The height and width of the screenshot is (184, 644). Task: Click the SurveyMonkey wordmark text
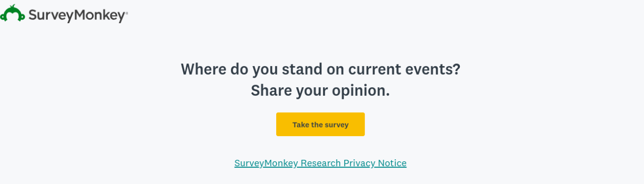76,16
